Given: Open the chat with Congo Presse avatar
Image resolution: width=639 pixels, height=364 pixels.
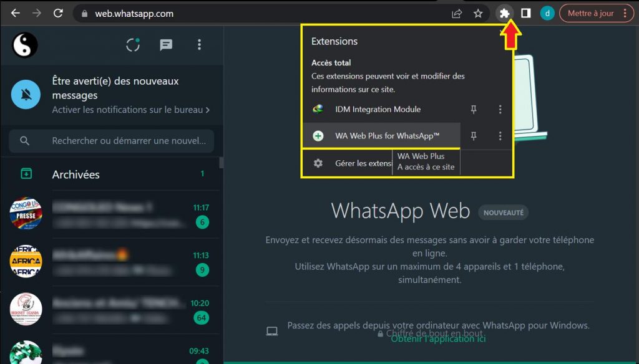Looking at the screenshot, I should pos(26,214).
